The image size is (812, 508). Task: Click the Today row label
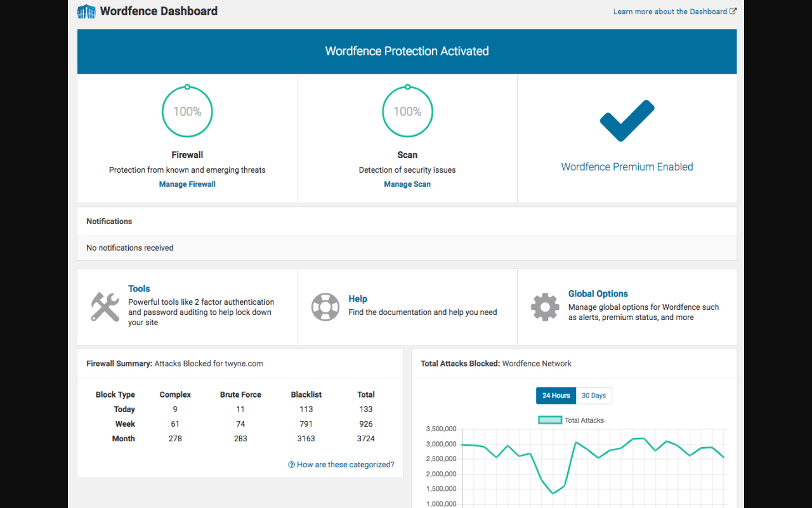[124, 410]
